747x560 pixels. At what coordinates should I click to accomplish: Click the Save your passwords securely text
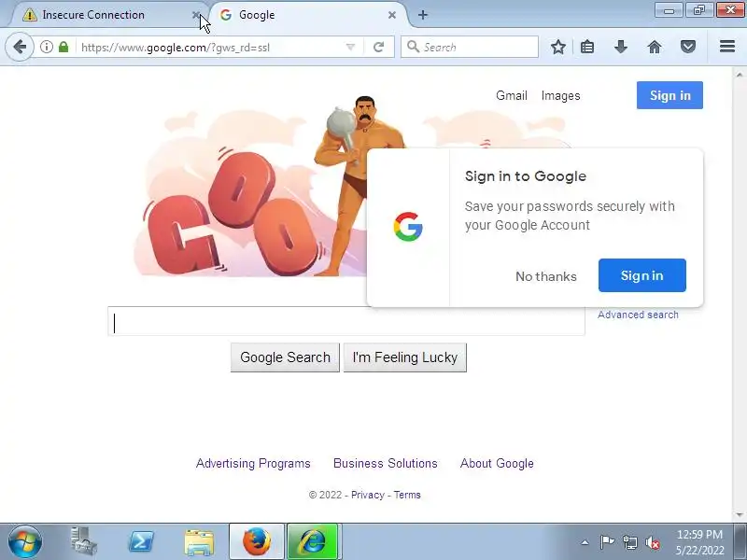pyautogui.click(x=570, y=216)
